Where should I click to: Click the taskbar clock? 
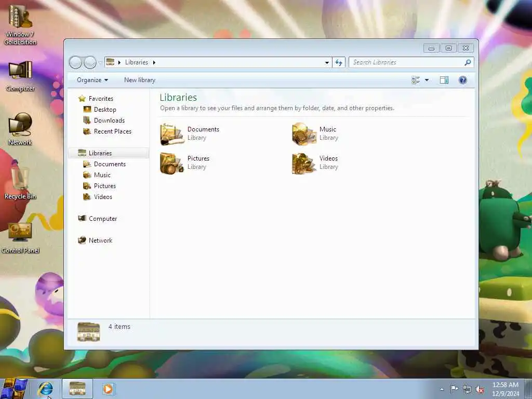(x=505, y=389)
